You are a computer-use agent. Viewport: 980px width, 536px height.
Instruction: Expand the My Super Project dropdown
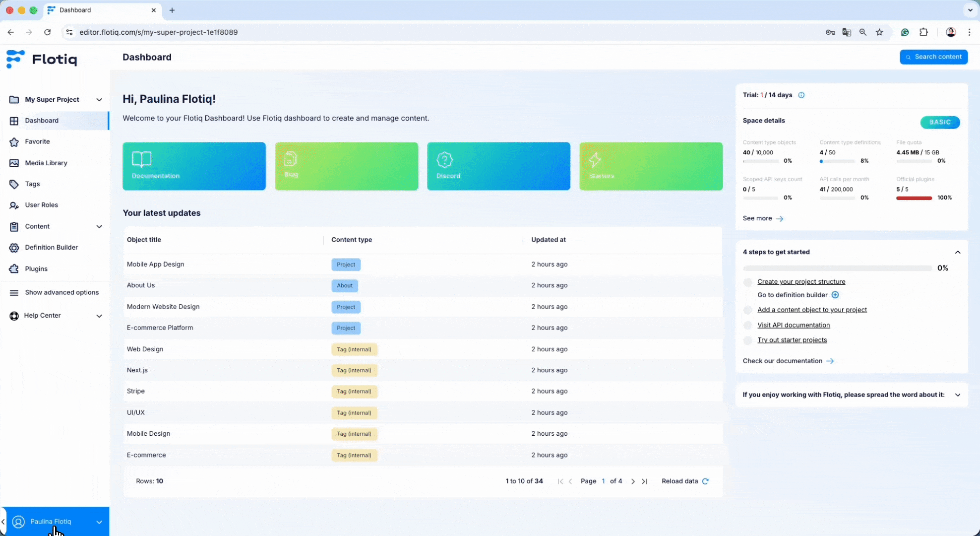point(99,100)
